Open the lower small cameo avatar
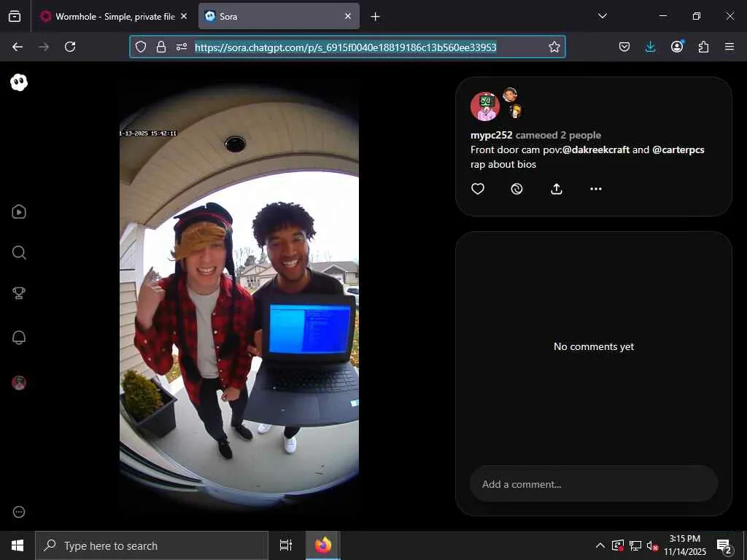Screen dimensions: 747x560 pos(515,111)
